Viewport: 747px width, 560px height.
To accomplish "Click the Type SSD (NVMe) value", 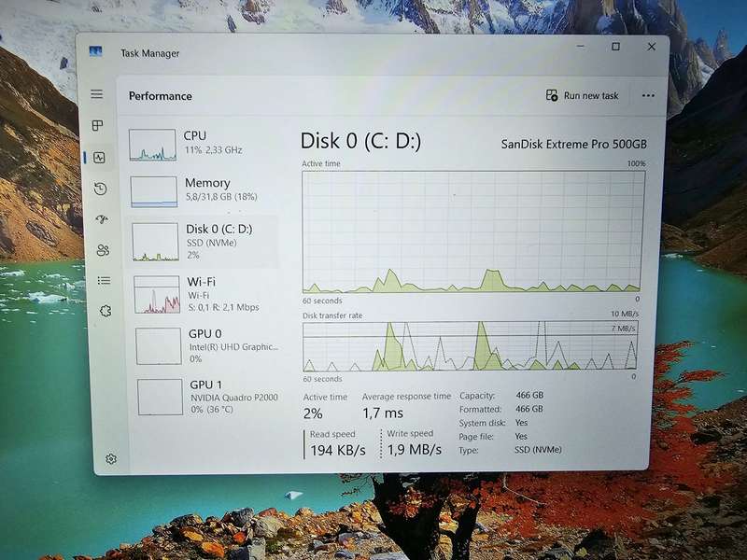I will coord(538,450).
